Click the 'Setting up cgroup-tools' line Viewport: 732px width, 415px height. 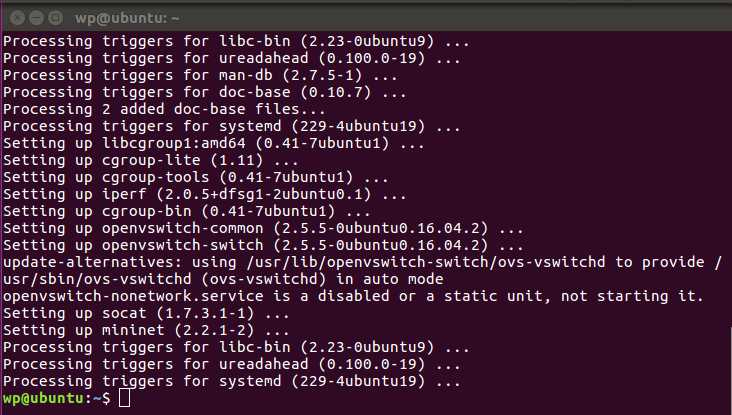tap(196, 177)
